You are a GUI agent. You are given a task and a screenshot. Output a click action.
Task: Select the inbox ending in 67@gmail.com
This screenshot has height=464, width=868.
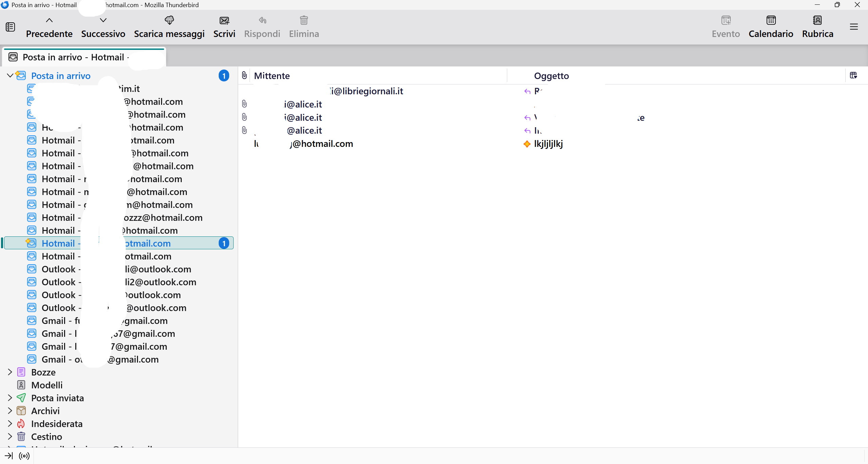point(119,334)
